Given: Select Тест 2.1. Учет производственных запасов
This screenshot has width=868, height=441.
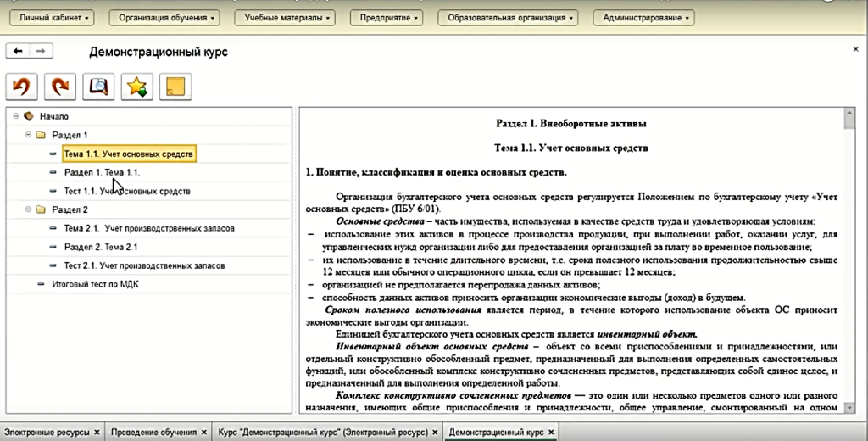Looking at the screenshot, I should pyautogui.click(x=144, y=265).
